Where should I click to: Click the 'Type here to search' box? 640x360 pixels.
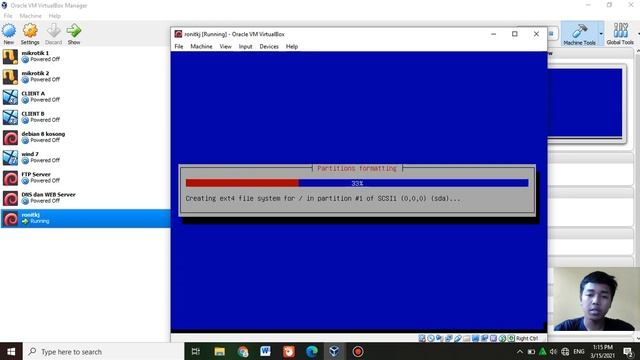tap(104, 351)
